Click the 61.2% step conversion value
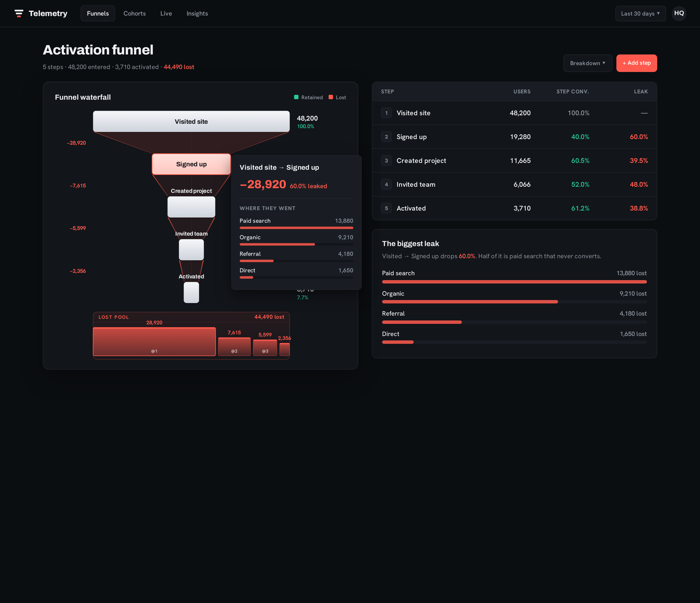 [580, 208]
